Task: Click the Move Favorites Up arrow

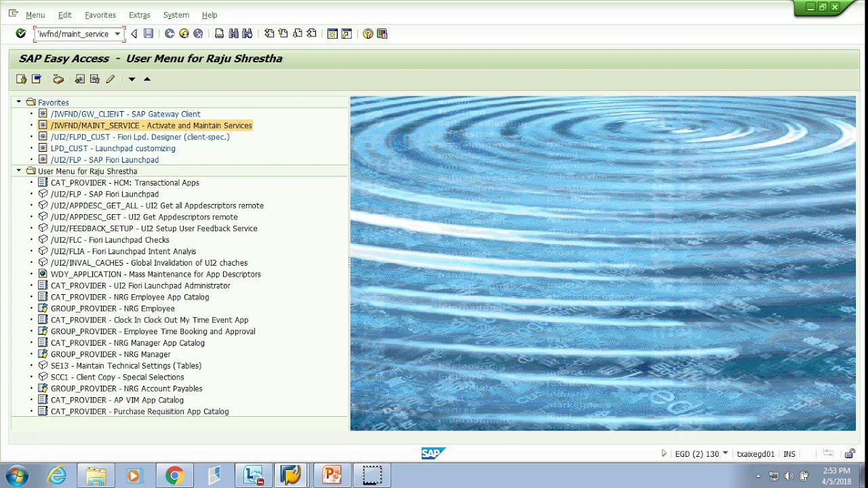Action: click(x=147, y=79)
